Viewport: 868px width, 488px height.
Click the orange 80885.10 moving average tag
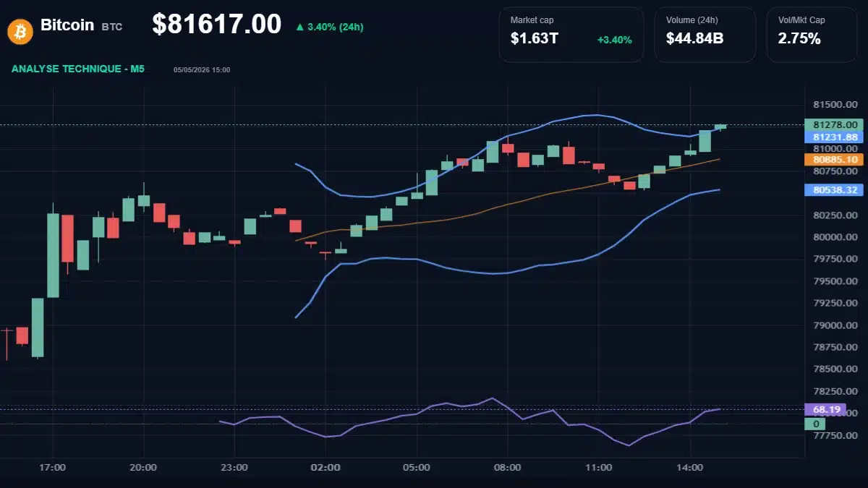834,159
